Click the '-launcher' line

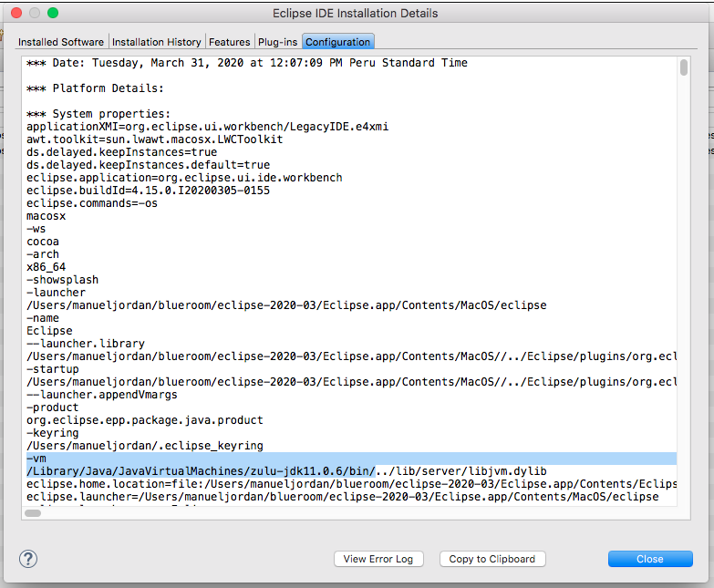(x=56, y=293)
